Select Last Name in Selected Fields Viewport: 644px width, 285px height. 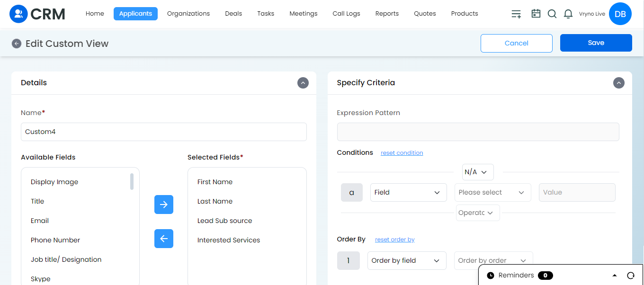click(x=215, y=201)
